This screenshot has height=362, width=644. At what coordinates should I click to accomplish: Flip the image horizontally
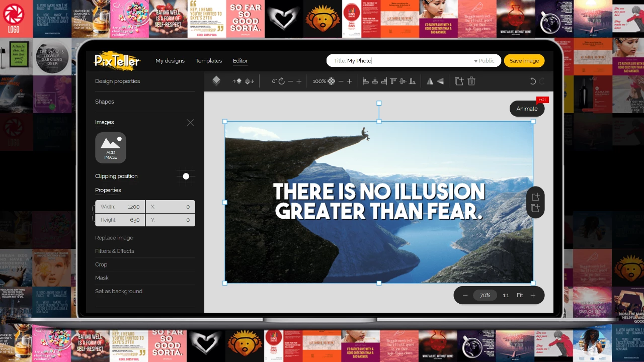click(x=430, y=81)
